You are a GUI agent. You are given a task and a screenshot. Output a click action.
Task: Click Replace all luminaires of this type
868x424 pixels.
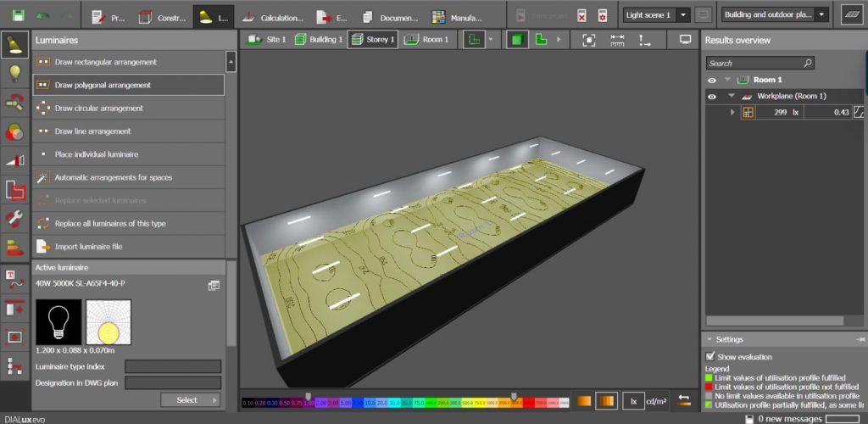point(129,224)
